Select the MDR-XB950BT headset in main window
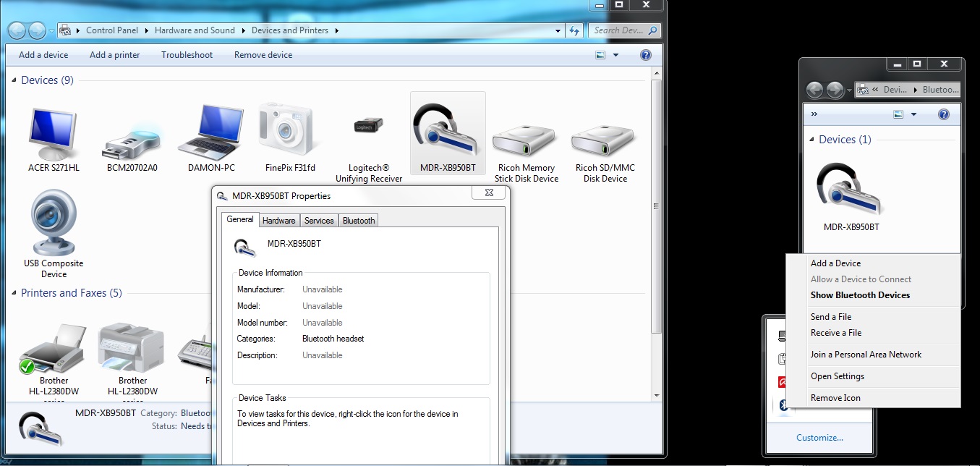The height and width of the screenshot is (466, 980). [448, 135]
